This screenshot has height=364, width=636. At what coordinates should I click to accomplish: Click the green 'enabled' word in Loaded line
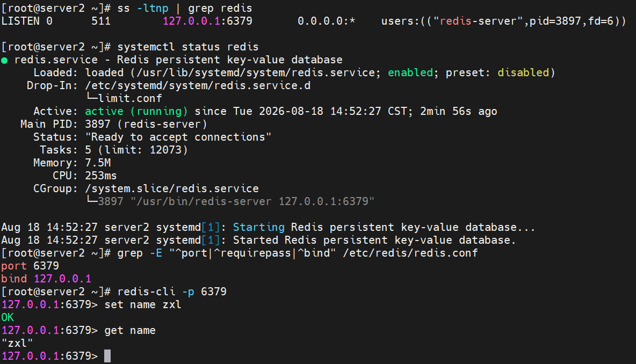click(410, 72)
